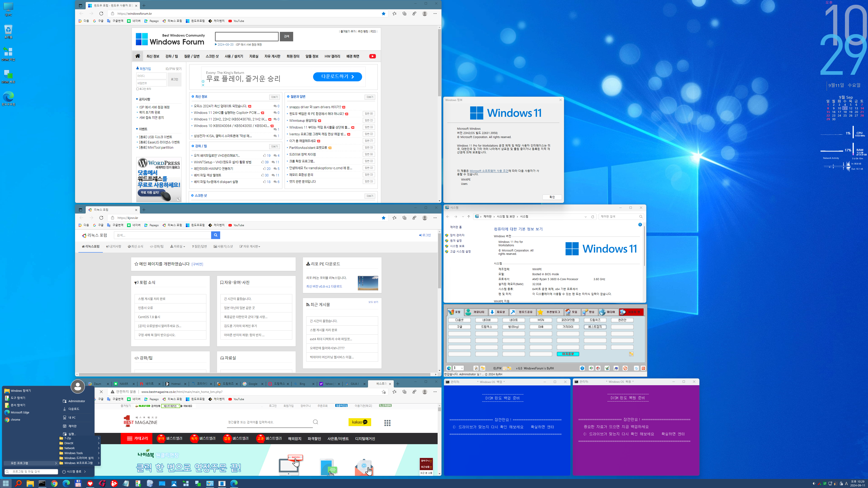Screen dimensions: 868x488
Task: Click the Edge browser icon in launcher toolbar
Action: click(x=448, y=368)
